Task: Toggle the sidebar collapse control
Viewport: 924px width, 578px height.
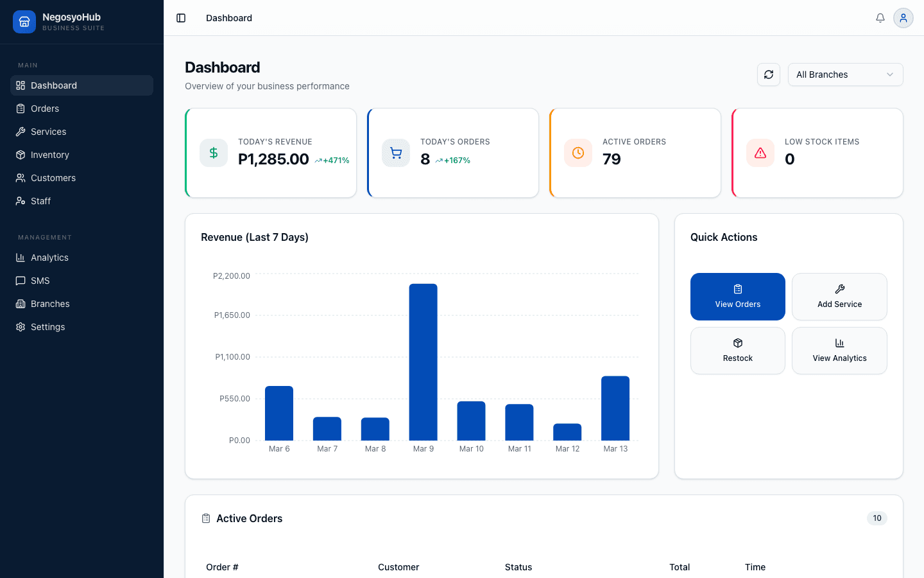Action: 181,18
